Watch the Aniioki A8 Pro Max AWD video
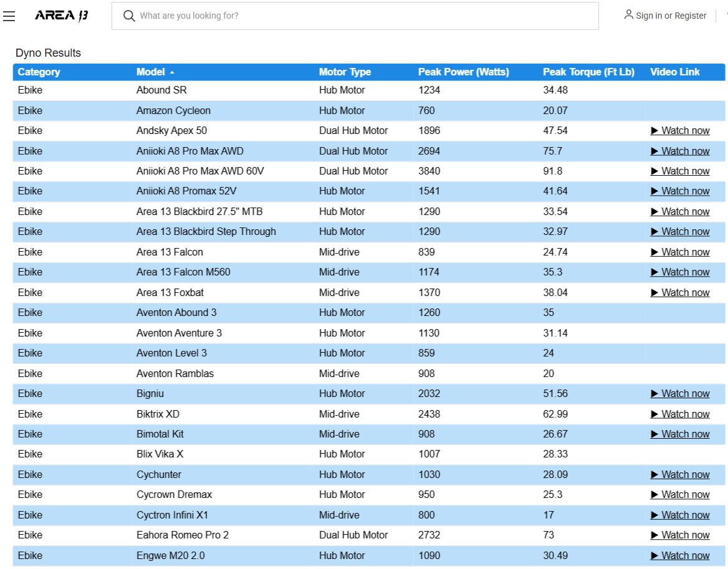The image size is (728, 569). click(x=680, y=151)
